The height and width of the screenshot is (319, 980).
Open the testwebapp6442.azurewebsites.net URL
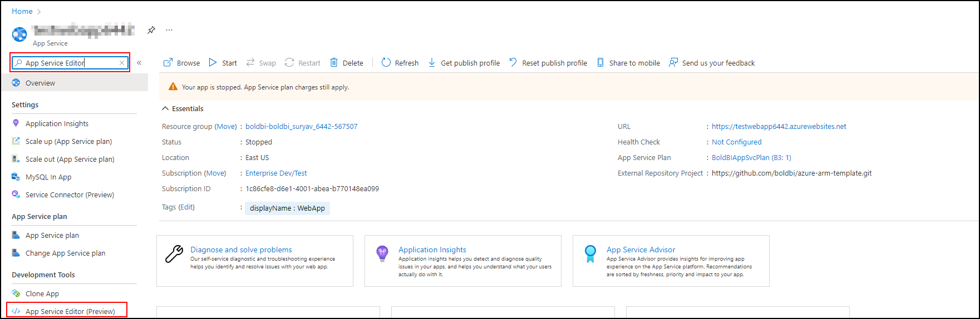(x=779, y=126)
